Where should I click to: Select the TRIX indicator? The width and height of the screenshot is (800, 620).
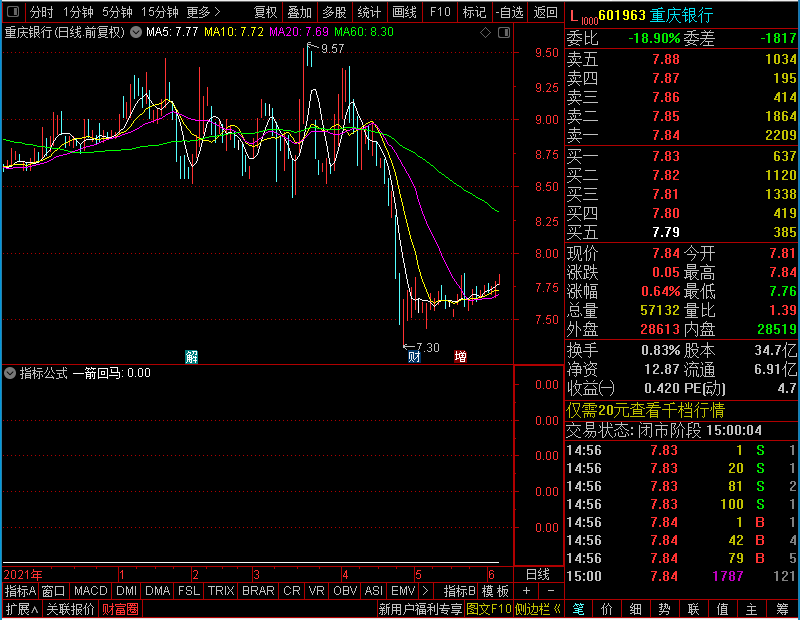pyautogui.click(x=221, y=591)
